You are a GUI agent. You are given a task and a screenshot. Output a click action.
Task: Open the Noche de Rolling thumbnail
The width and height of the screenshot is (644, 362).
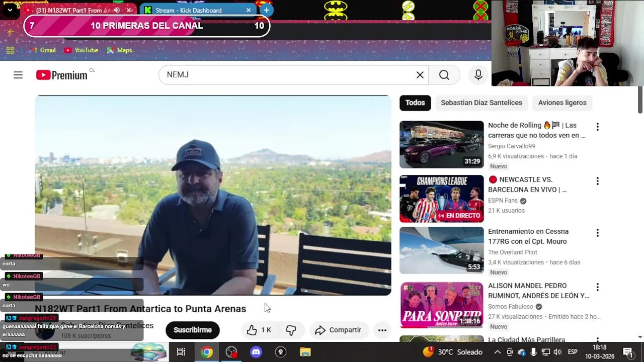click(x=441, y=144)
